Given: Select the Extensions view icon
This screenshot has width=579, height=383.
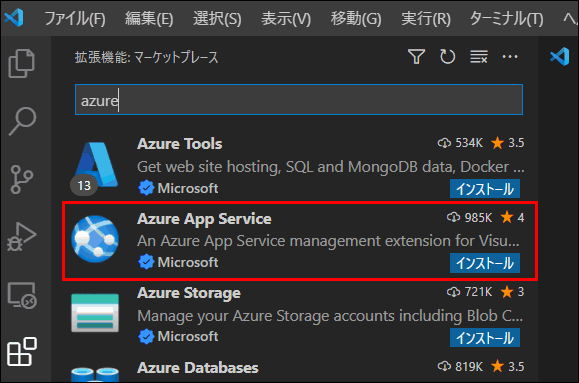Looking at the screenshot, I should 22,351.
